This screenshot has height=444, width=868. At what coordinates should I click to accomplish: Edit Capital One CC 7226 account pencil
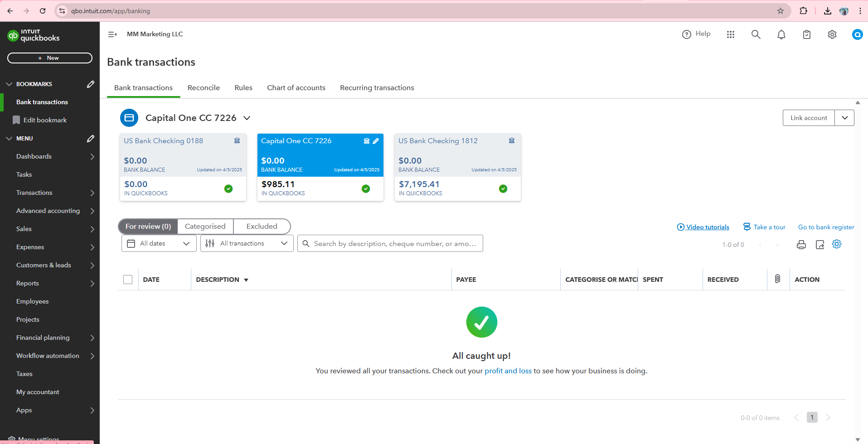click(x=376, y=141)
